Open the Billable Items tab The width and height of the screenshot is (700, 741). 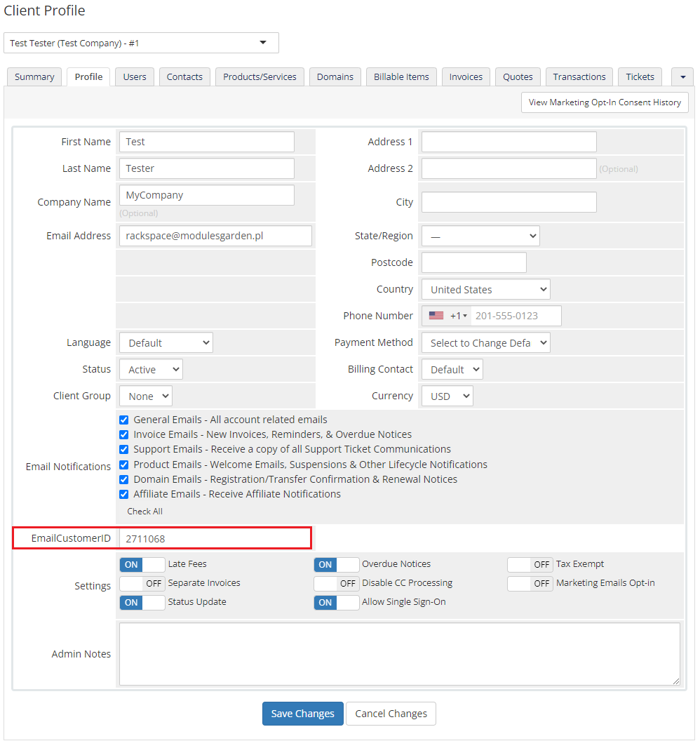pyautogui.click(x=401, y=77)
